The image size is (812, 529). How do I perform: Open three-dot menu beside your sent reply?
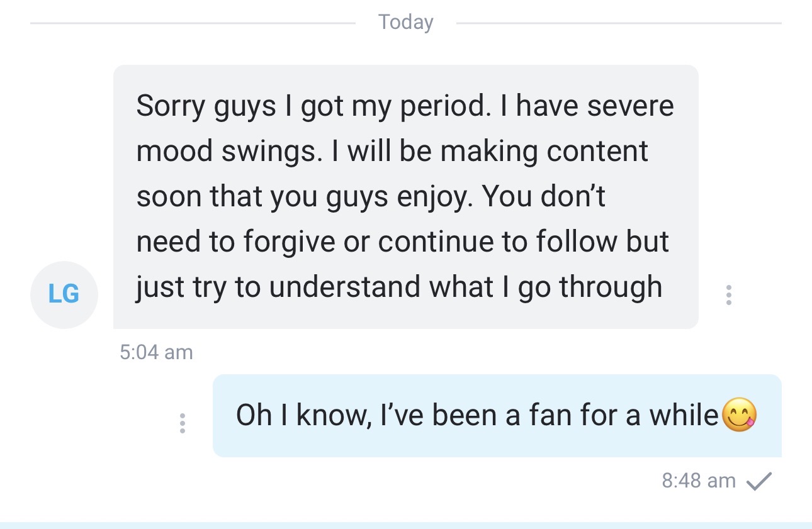coord(183,423)
